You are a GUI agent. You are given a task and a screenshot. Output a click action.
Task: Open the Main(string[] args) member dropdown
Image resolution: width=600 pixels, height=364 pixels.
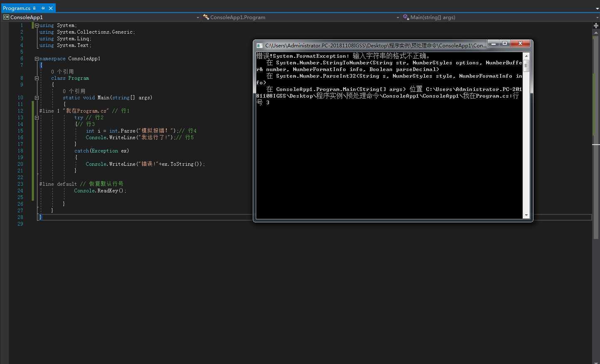tap(597, 17)
